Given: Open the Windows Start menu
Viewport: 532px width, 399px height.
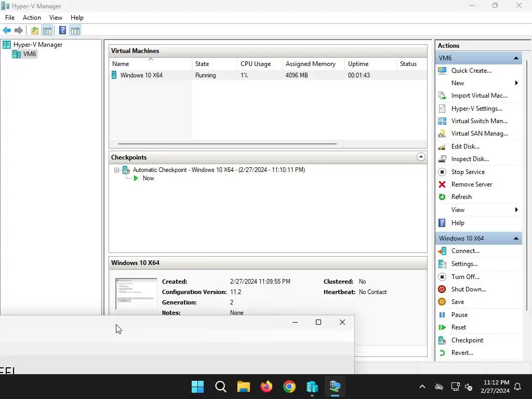Looking at the screenshot, I should tap(197, 387).
